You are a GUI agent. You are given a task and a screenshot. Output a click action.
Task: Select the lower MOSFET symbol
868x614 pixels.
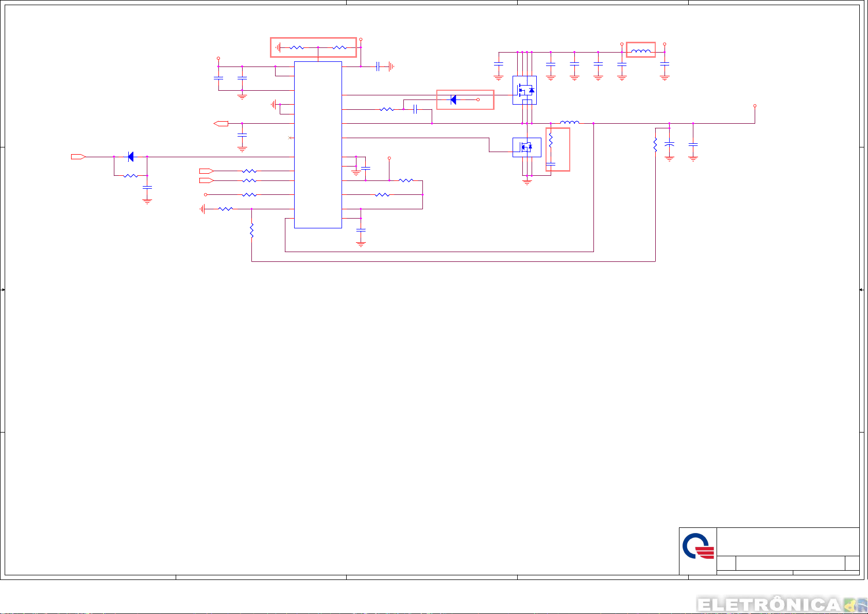pos(527,147)
